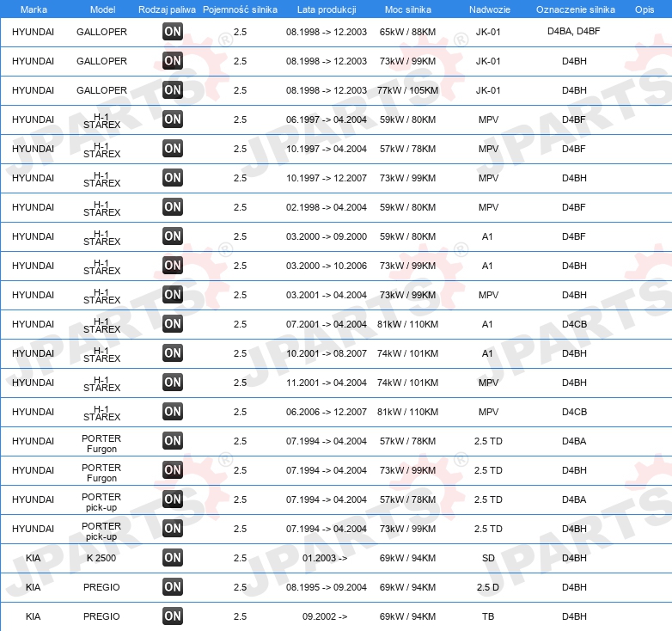672x631 pixels.
Task: Click the 2.5 D body cell
Action: (x=488, y=587)
